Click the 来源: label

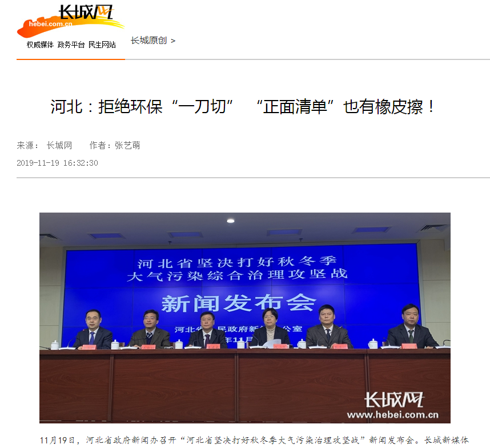(27, 145)
